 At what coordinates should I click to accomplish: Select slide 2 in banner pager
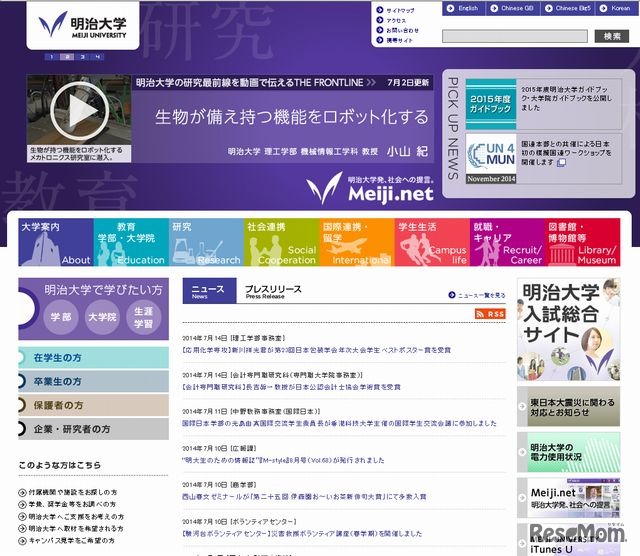point(67,57)
